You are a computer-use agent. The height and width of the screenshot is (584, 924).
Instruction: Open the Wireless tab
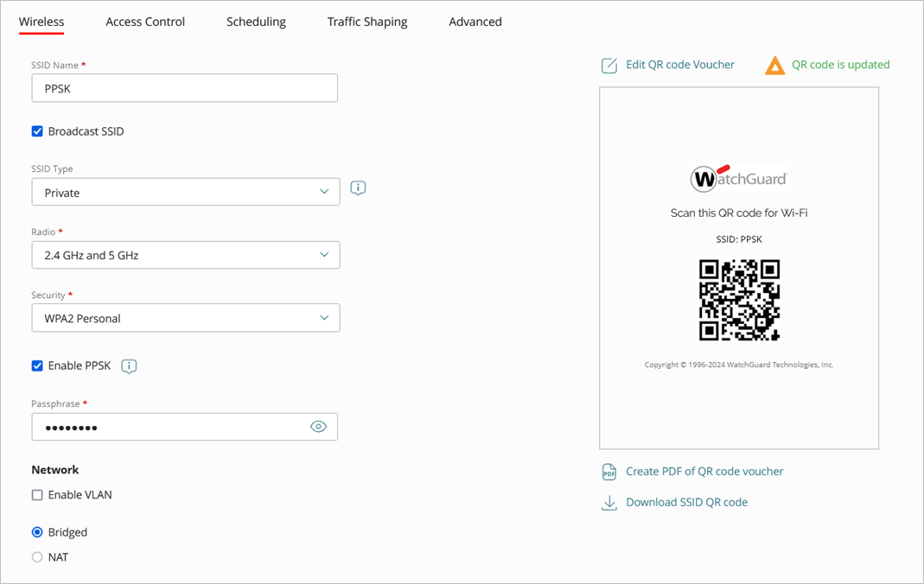[x=41, y=22]
